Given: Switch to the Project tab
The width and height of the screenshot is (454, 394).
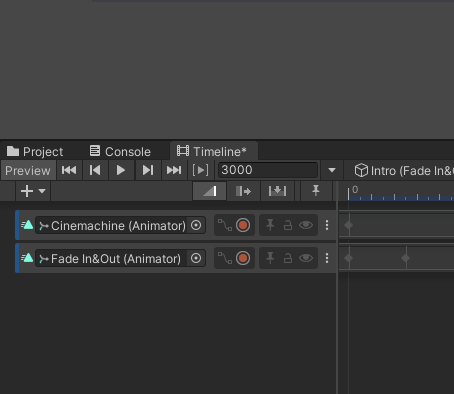Looking at the screenshot, I should point(35,152).
